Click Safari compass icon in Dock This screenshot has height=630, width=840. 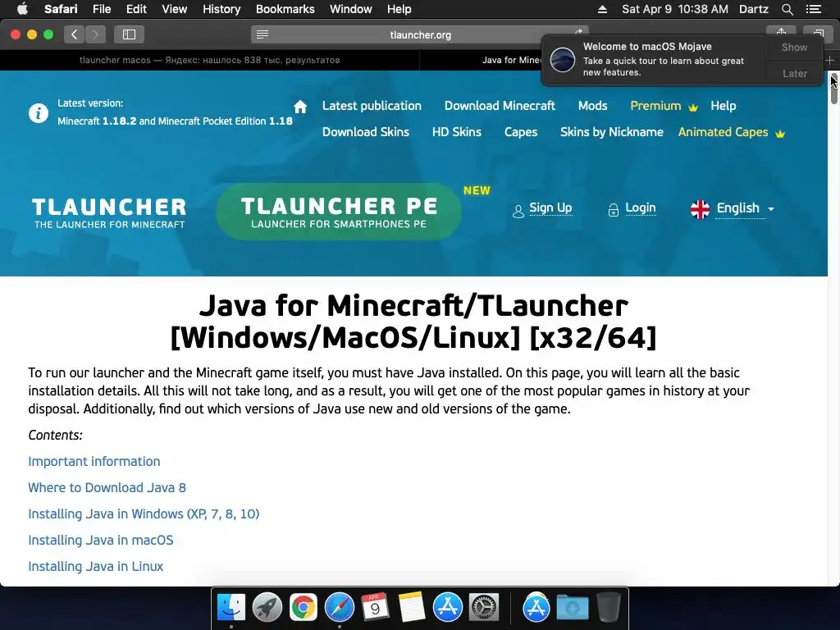[339, 608]
